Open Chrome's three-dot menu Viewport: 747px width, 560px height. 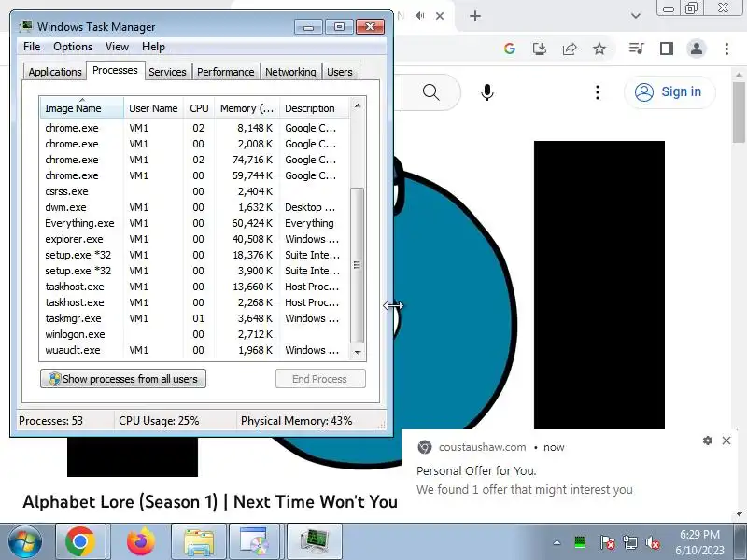point(726,49)
